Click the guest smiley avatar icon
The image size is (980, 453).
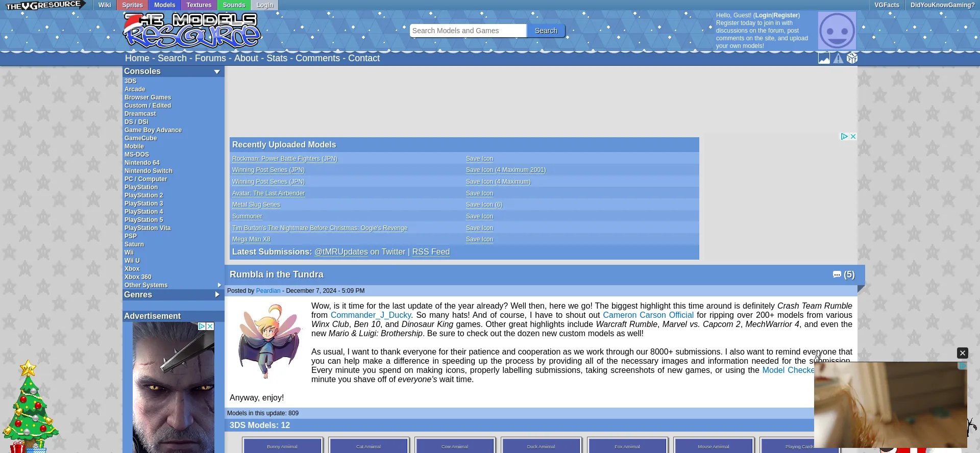pos(837,31)
